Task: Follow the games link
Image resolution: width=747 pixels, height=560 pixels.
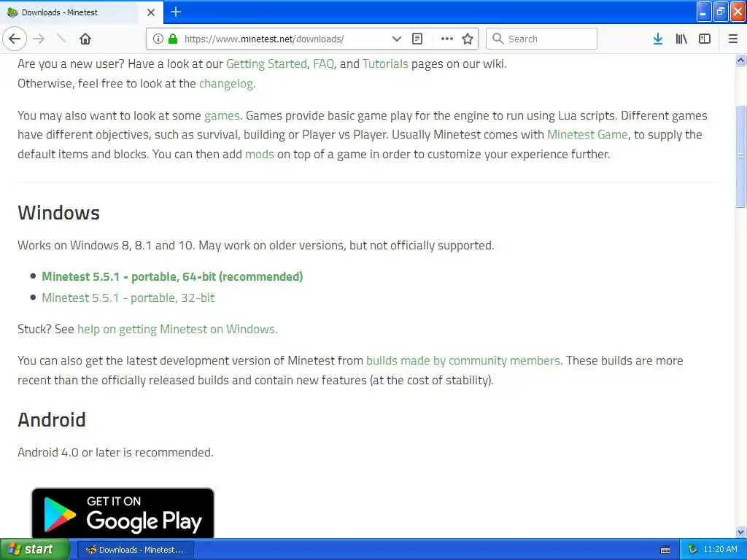Action: [x=222, y=116]
